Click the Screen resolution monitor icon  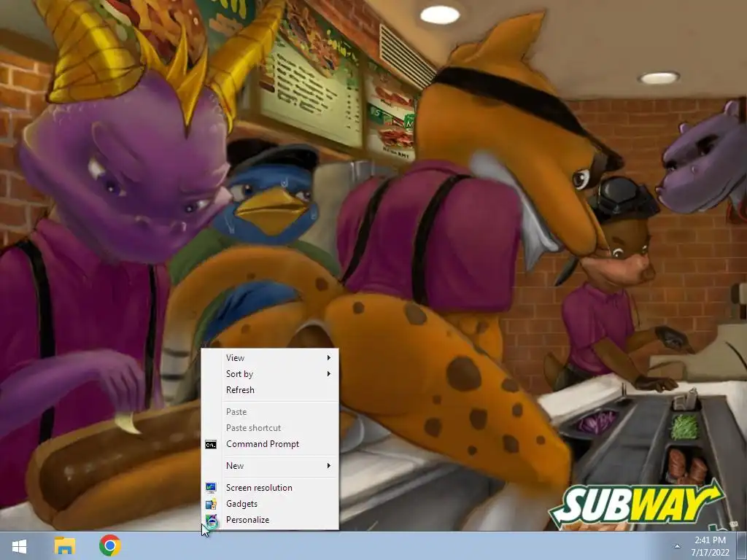[211, 488]
